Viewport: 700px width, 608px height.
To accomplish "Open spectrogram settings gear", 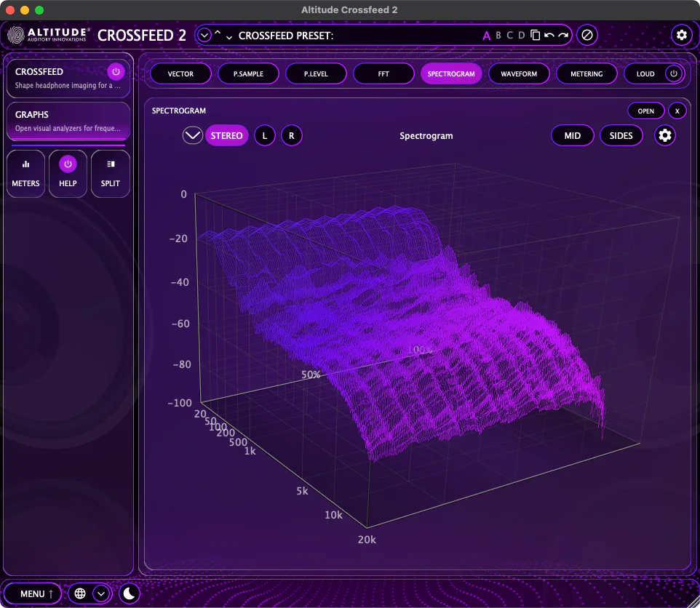I will 665,135.
